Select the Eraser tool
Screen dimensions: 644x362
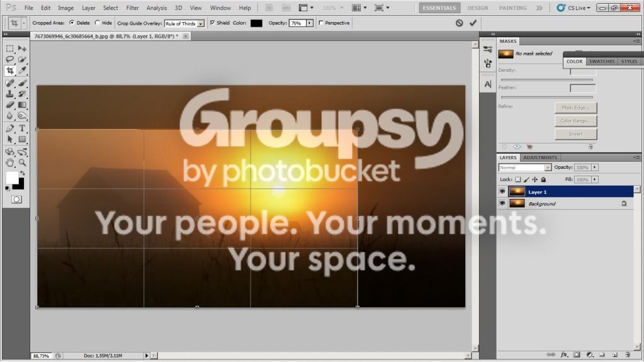pos(10,105)
